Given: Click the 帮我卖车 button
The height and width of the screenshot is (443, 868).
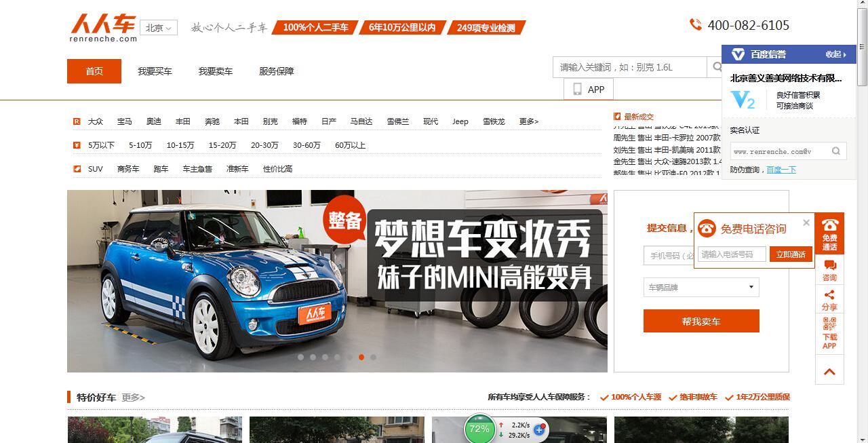Looking at the screenshot, I should (701, 321).
